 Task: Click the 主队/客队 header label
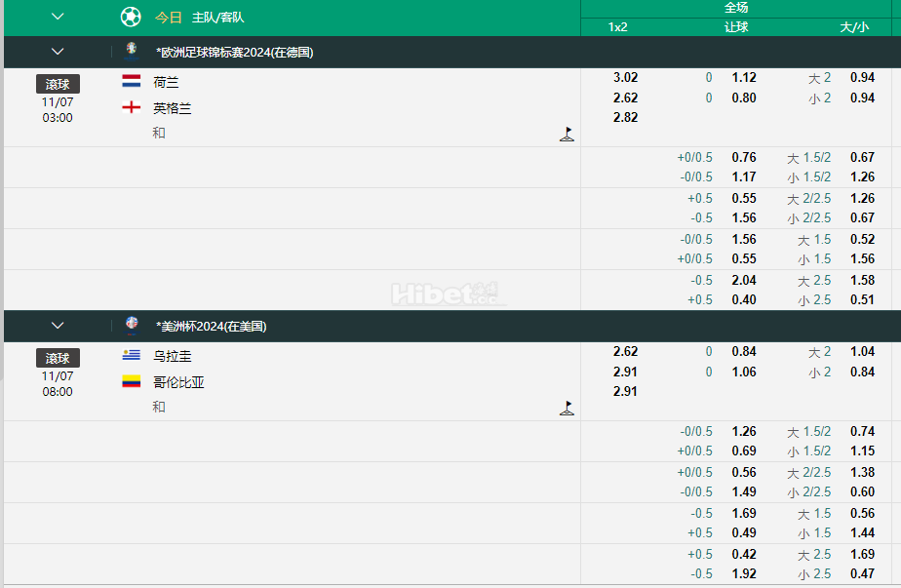click(x=217, y=18)
